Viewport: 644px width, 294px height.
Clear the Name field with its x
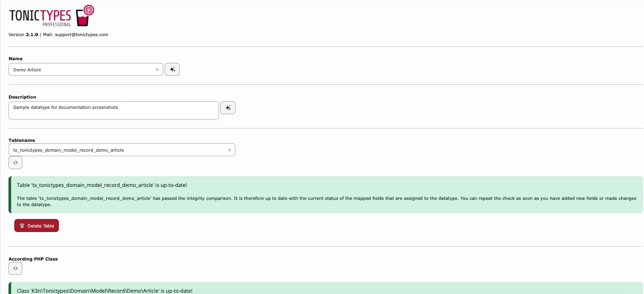157,70
